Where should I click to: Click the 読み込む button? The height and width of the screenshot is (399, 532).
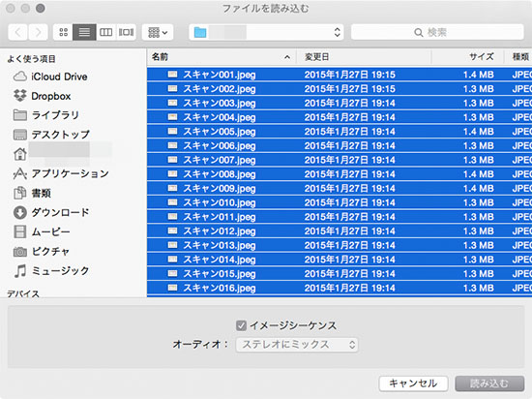pos(489,384)
